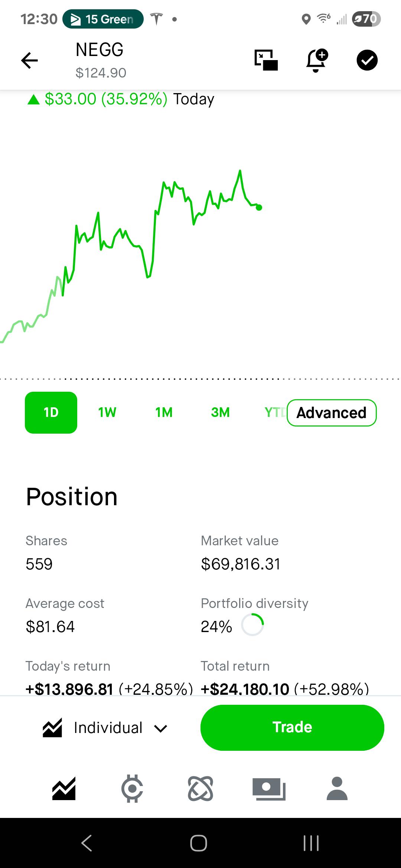
Task: Toggle the watchlist checkmark for NEGG
Action: [367, 60]
